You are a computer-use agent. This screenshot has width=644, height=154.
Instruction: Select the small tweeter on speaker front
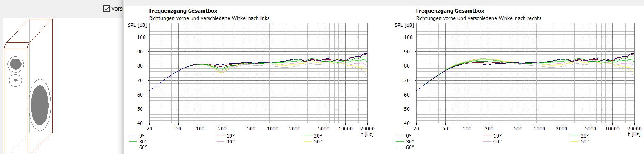16,80
